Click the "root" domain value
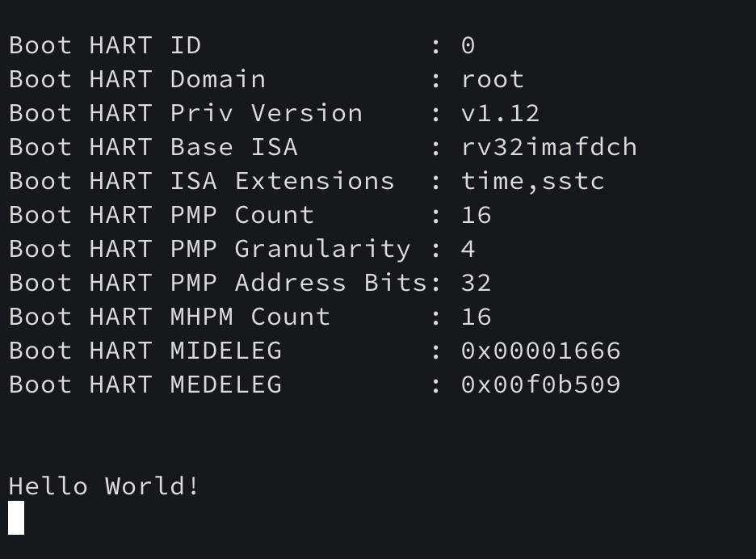 point(492,79)
